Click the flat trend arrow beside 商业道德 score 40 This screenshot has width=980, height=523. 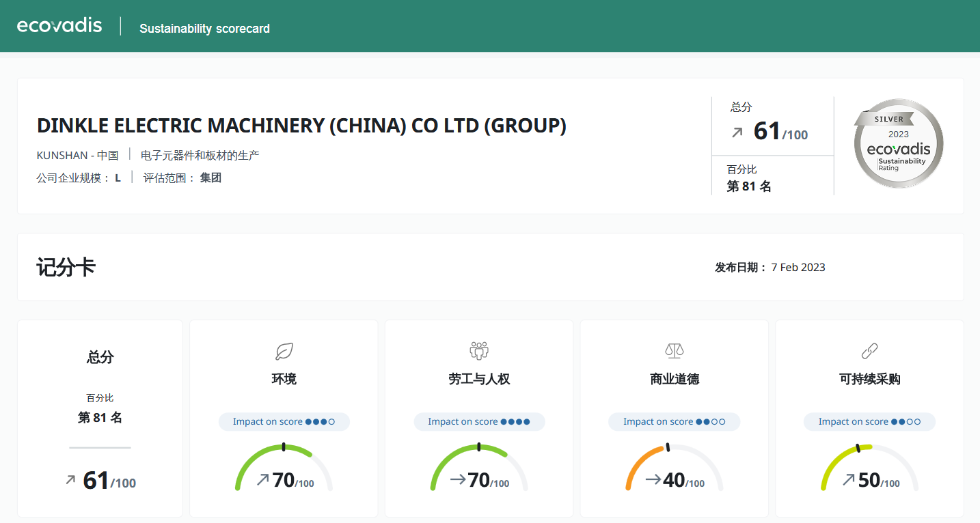(653, 480)
